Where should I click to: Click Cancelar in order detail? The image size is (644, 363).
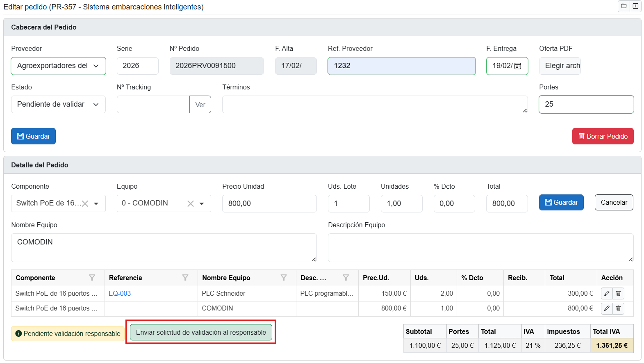click(x=614, y=203)
